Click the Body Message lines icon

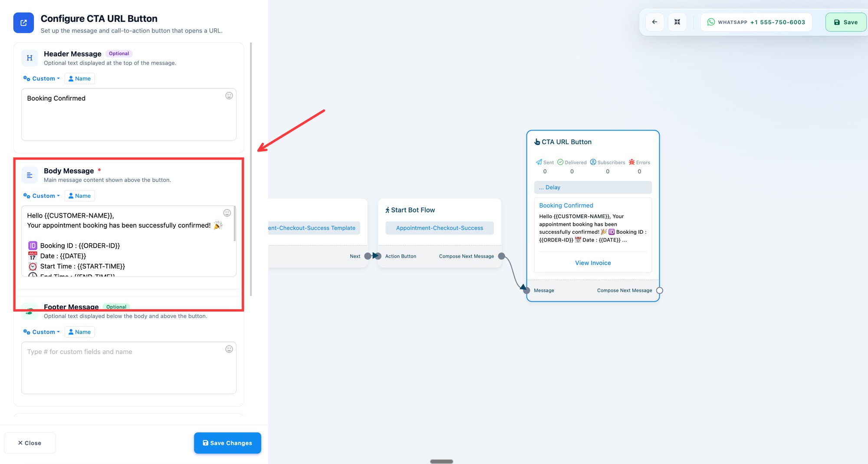click(x=30, y=175)
